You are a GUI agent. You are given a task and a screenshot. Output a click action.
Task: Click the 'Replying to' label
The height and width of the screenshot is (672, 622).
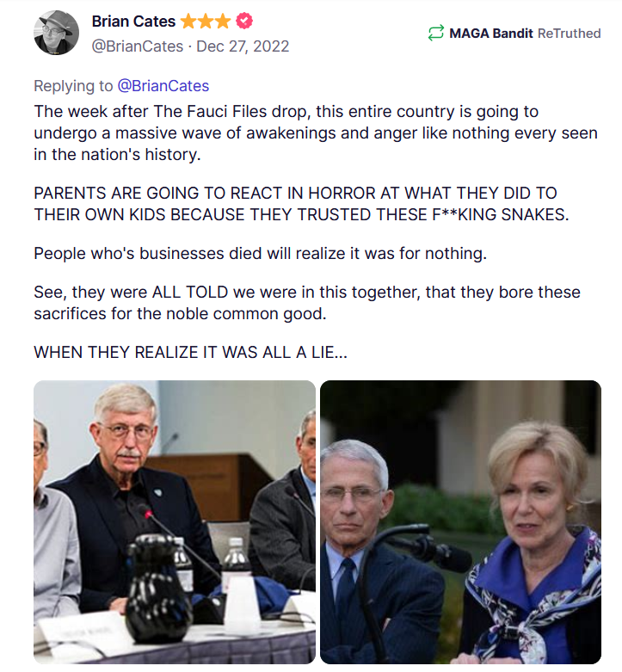tap(73, 86)
